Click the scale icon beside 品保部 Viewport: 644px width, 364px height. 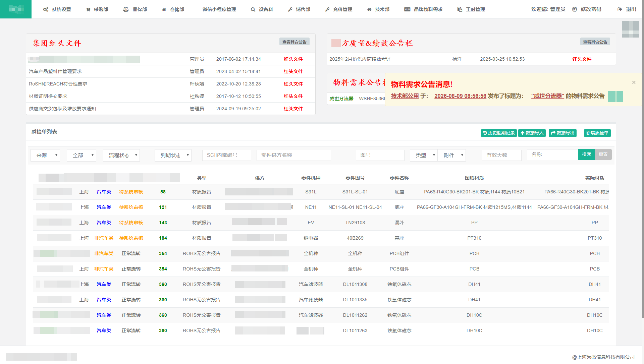(x=126, y=9)
